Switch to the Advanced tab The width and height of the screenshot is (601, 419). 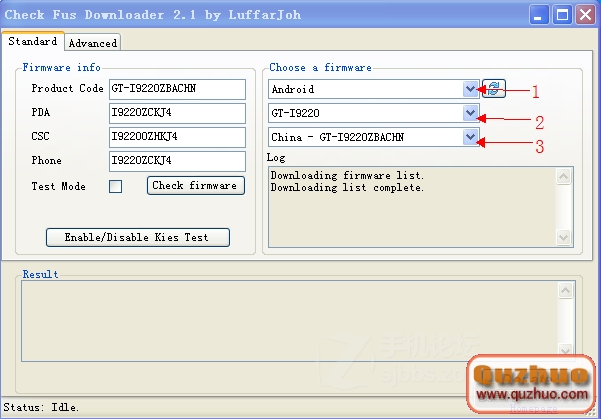point(93,43)
